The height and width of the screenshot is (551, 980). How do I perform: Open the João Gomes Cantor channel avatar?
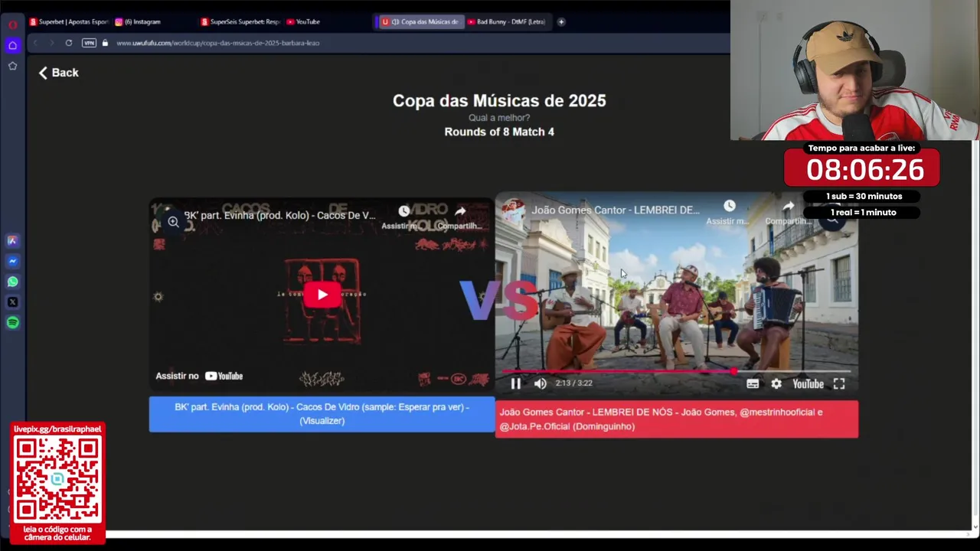tap(513, 210)
